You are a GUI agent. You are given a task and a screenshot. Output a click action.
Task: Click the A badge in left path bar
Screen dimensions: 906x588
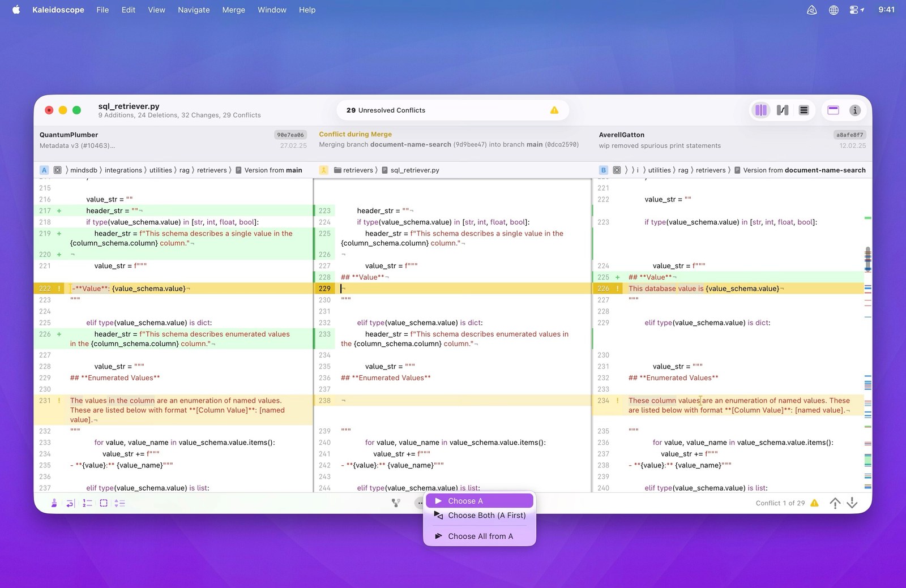pyautogui.click(x=44, y=170)
